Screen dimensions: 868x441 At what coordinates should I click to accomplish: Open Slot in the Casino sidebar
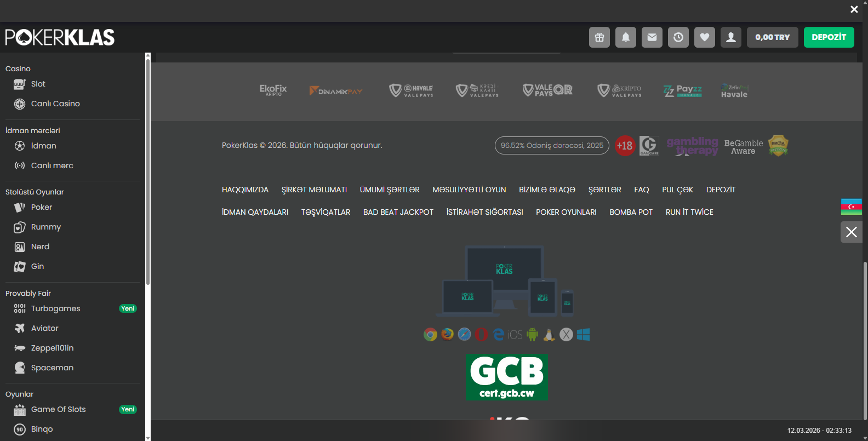point(38,84)
